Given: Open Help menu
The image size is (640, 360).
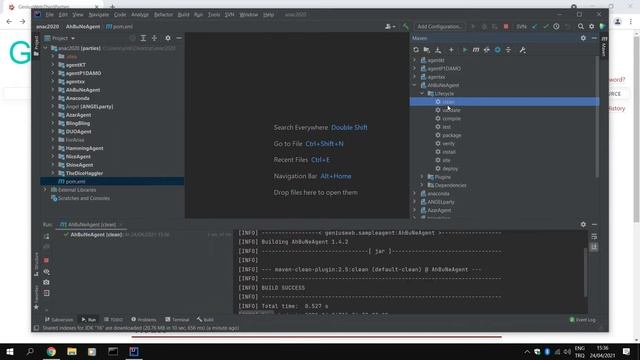Looking at the screenshot, I should point(268,15).
